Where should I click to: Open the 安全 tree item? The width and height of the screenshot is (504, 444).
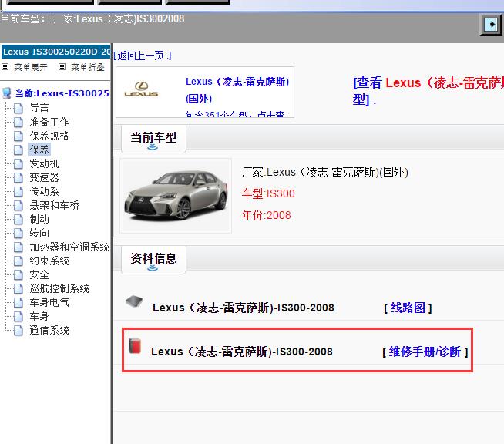39,274
